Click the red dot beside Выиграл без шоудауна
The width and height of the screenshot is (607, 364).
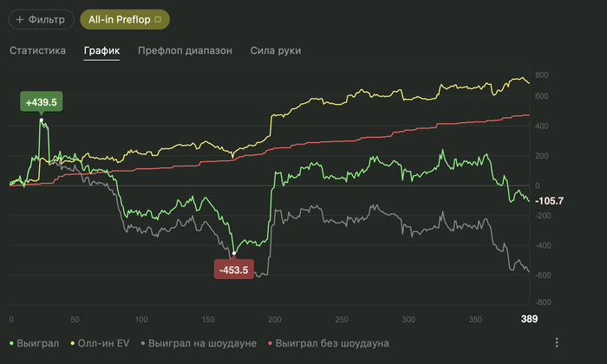271,344
